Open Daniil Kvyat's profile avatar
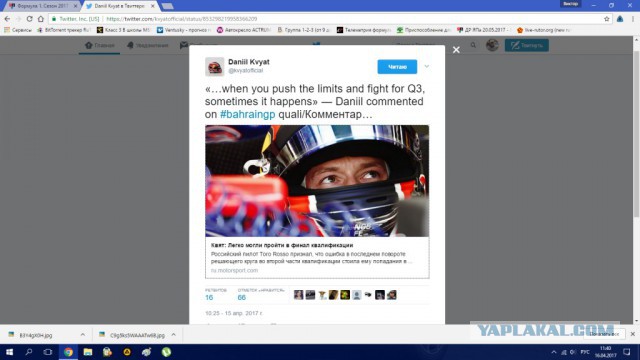This screenshot has height=360, width=640. click(x=215, y=67)
